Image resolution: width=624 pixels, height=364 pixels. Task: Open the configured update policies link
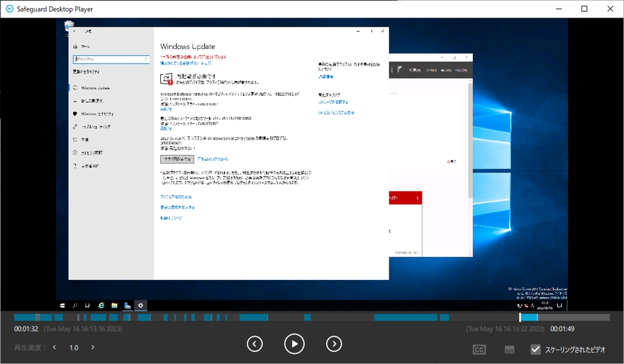pyautogui.click(x=186, y=63)
